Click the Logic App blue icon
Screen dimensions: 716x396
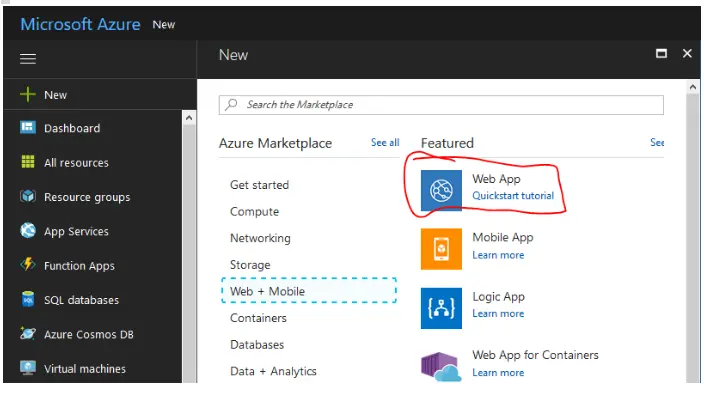pos(441,308)
